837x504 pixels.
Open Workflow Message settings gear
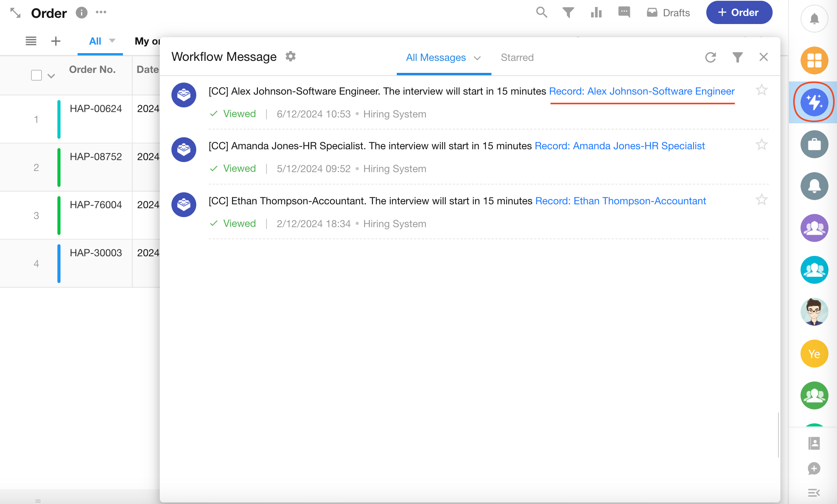[291, 57]
